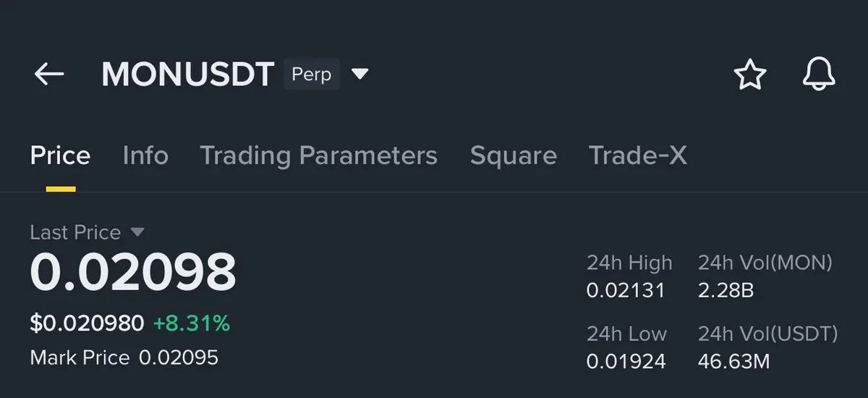Open the Trading Parameters tab
Image resolution: width=868 pixels, height=398 pixels.
pos(318,156)
